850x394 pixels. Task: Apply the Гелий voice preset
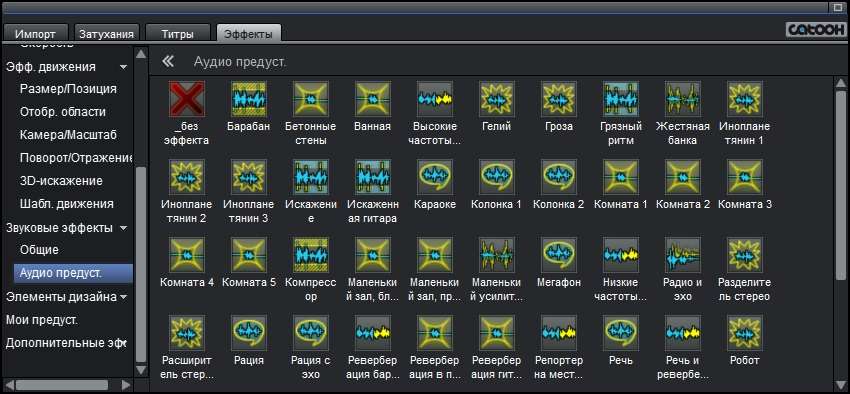coord(497,99)
